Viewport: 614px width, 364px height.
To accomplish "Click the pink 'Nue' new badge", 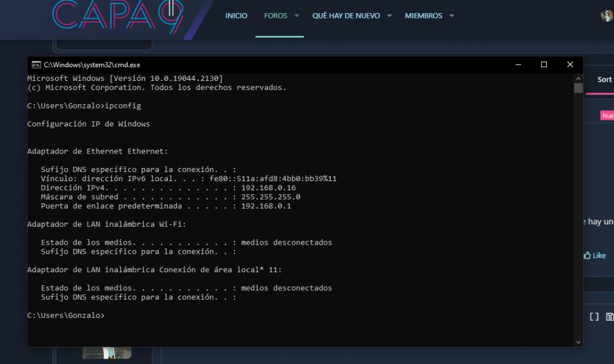I will click(x=607, y=116).
